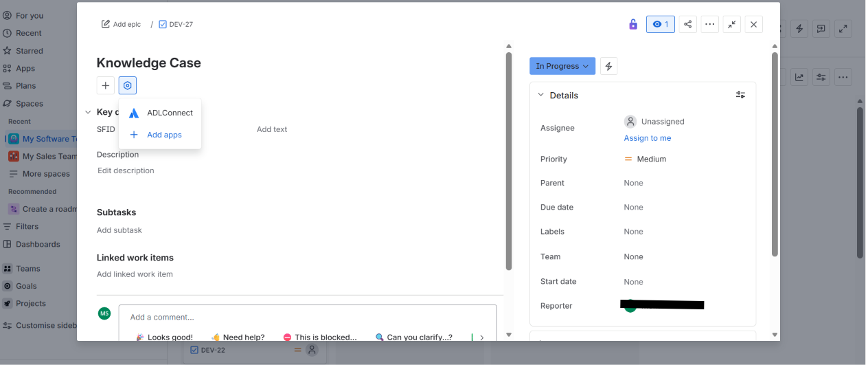Collapse the Key details chevron
This screenshot has width=868, height=365.
tap(88, 112)
